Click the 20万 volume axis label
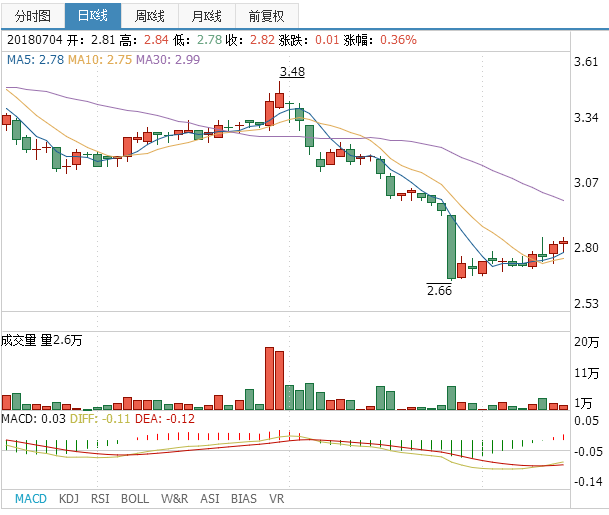 586,342
